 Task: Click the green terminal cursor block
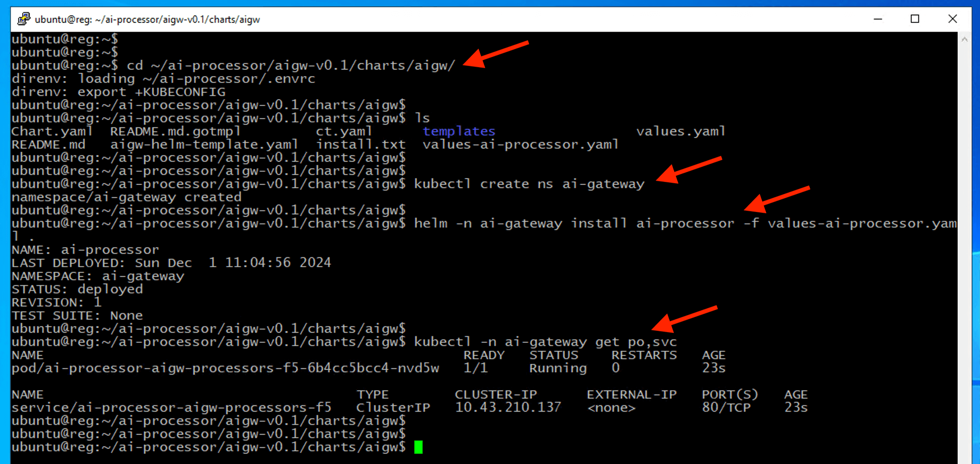[418, 447]
